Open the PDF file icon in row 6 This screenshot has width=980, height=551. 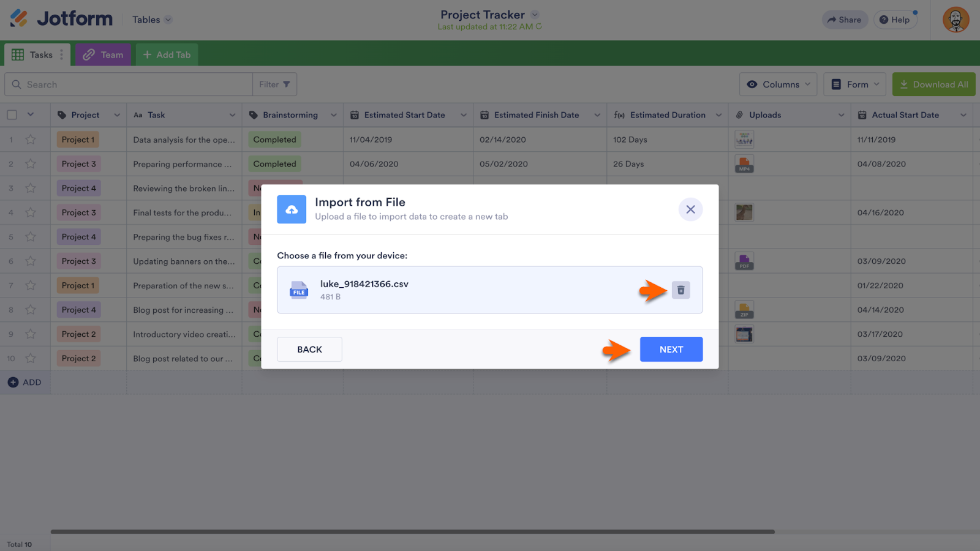(x=744, y=261)
